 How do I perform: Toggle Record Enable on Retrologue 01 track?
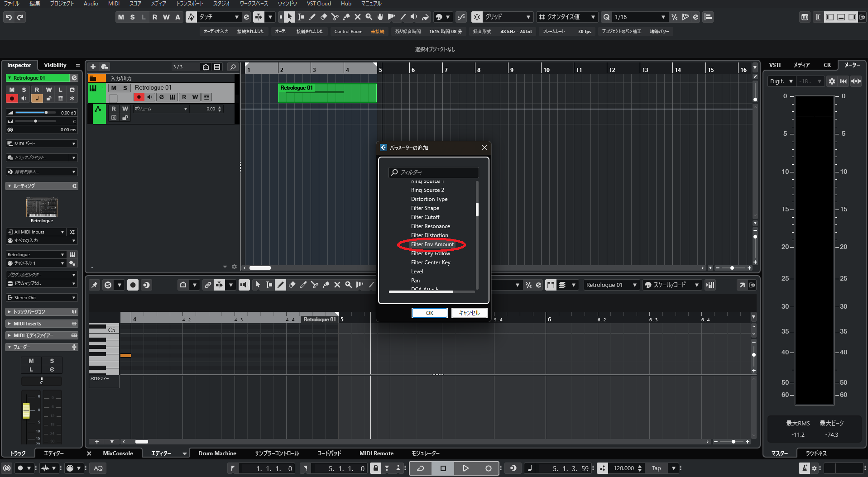click(139, 97)
